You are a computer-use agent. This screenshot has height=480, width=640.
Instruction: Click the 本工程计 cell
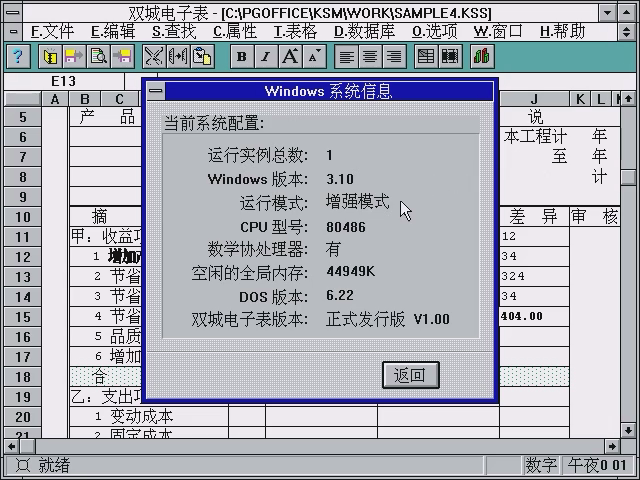pyautogui.click(x=535, y=136)
